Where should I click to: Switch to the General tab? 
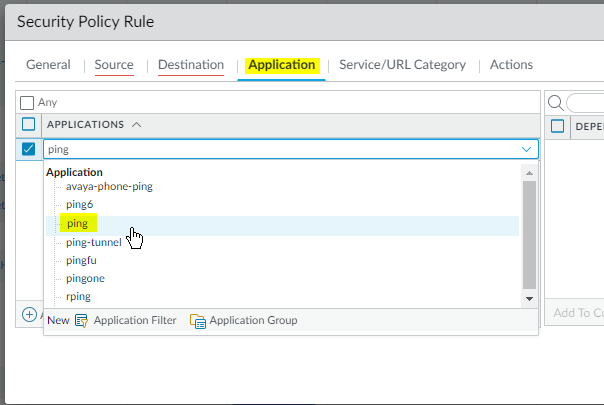pyautogui.click(x=48, y=65)
